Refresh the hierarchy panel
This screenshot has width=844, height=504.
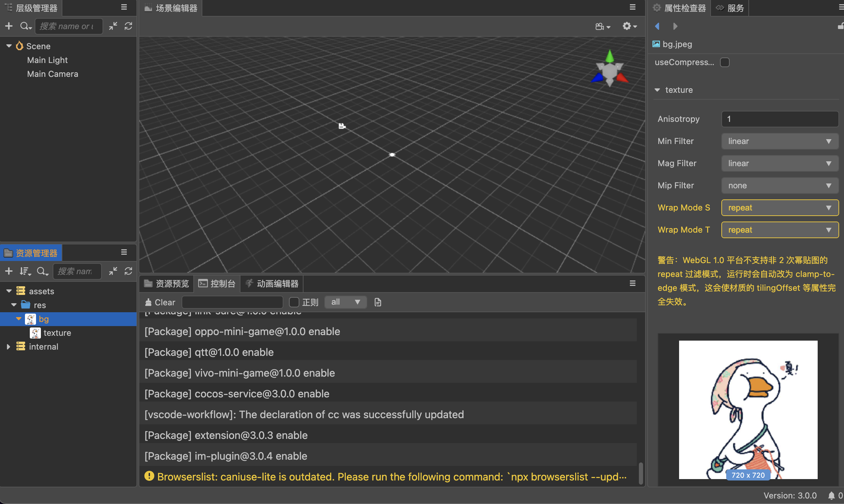(129, 26)
